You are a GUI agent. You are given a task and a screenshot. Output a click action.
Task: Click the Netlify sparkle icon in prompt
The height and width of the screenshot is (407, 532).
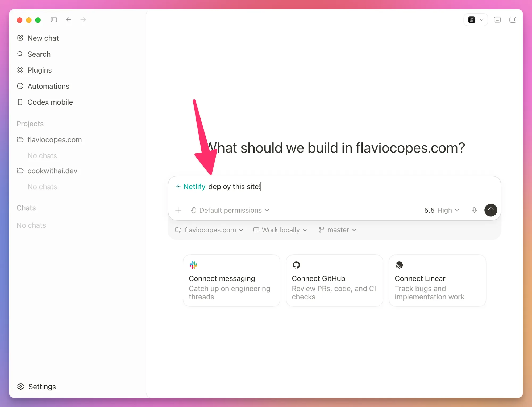click(x=178, y=186)
